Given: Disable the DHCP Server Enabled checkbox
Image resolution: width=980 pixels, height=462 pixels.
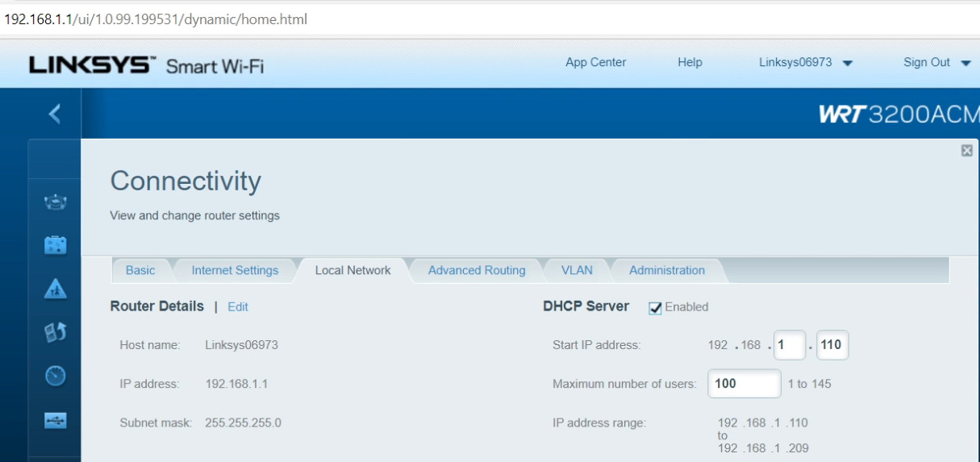Looking at the screenshot, I should click(655, 308).
